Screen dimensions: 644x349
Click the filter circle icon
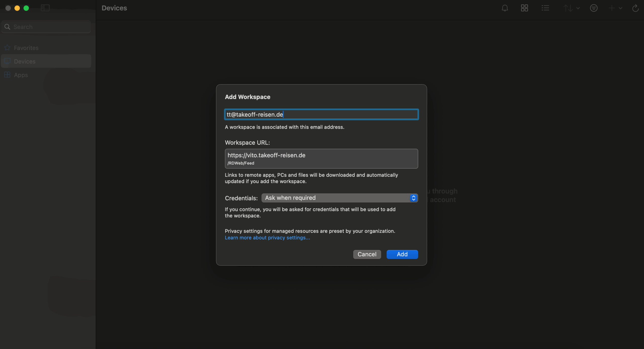click(593, 8)
